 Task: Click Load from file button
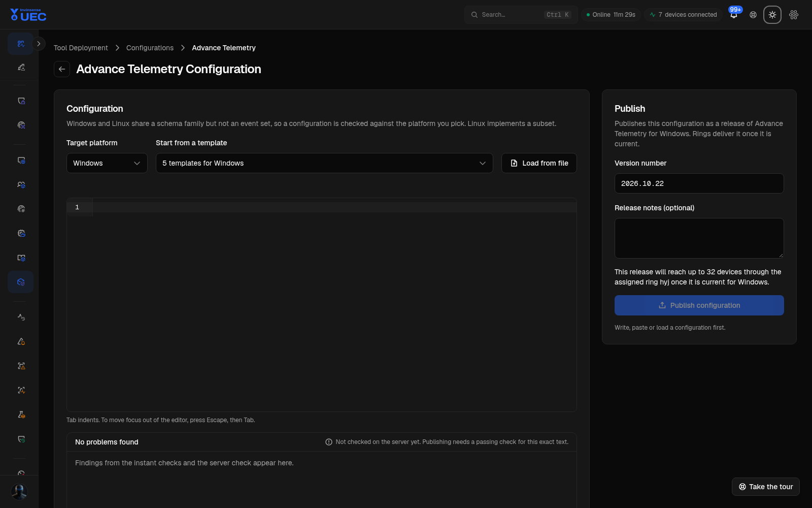click(x=539, y=163)
